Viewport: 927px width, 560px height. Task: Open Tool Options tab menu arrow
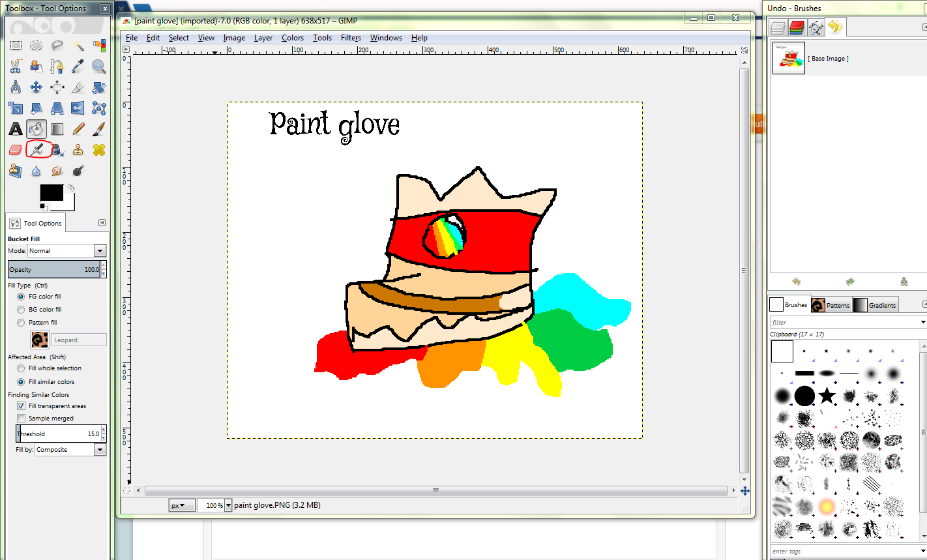coord(102,223)
